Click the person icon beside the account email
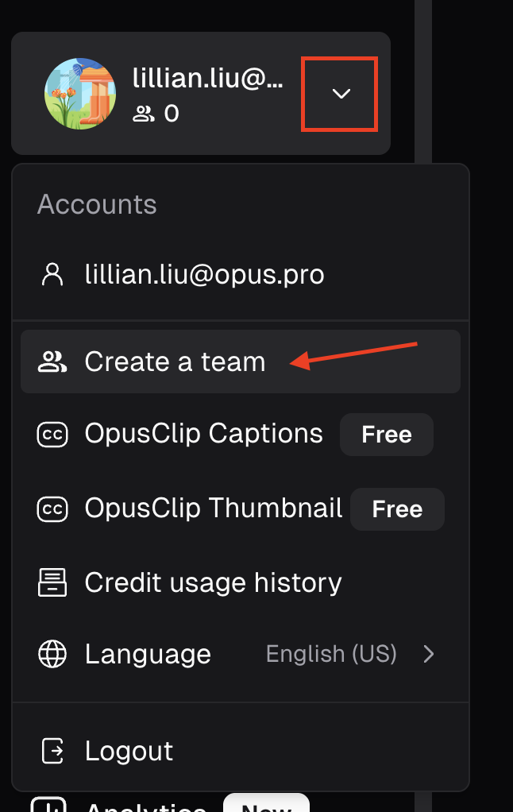 coord(52,274)
